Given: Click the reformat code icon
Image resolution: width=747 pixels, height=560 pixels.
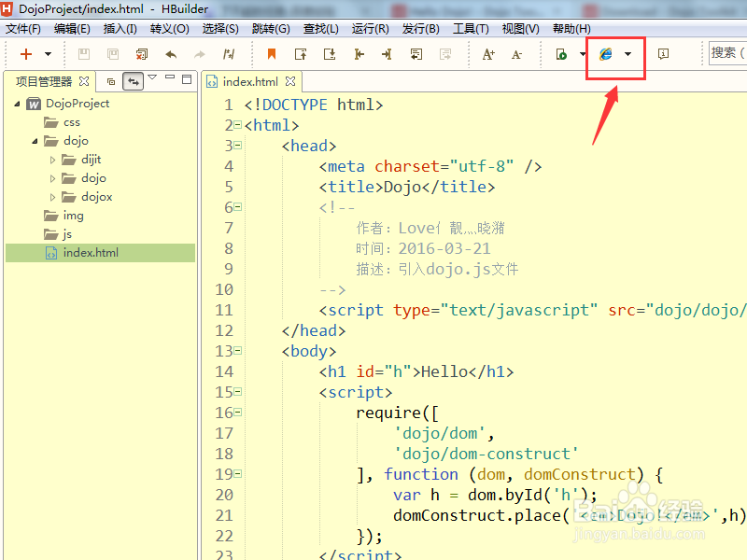Looking at the screenshot, I should point(229,54).
